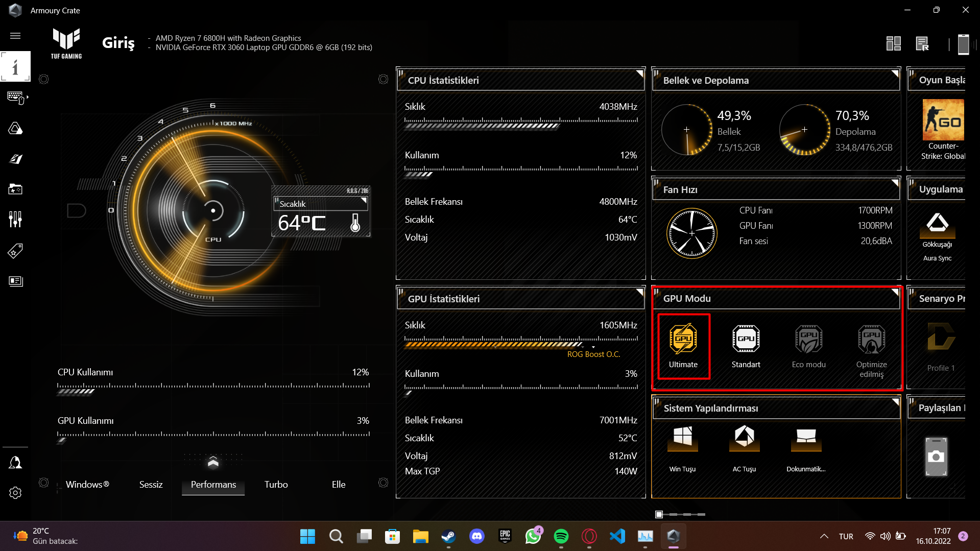Click the Giriş page title

tap(118, 43)
